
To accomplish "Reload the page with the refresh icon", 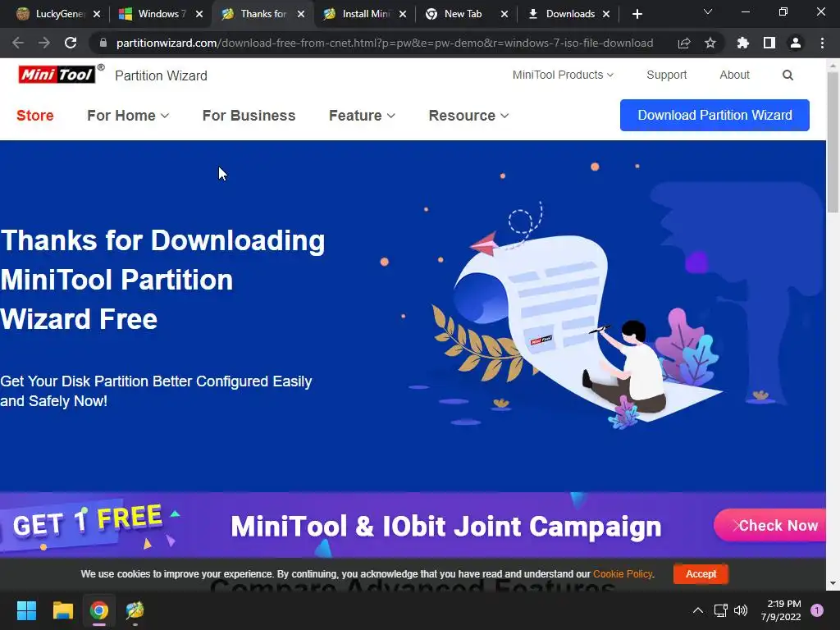I will click(71, 43).
